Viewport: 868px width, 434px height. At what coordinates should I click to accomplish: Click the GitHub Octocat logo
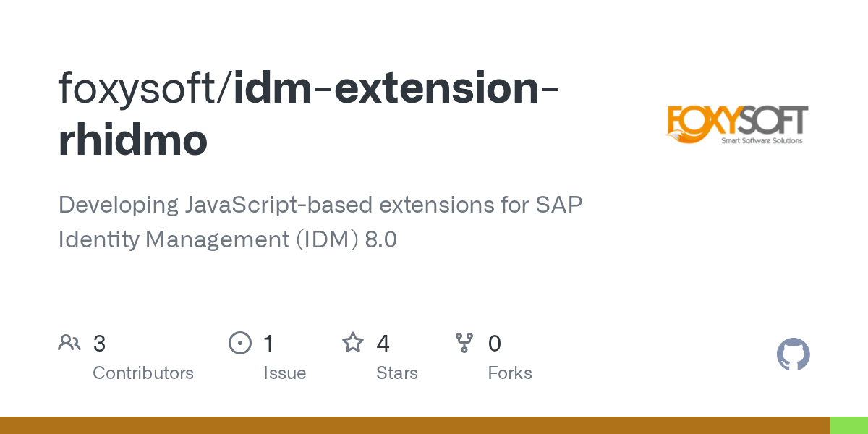click(793, 354)
